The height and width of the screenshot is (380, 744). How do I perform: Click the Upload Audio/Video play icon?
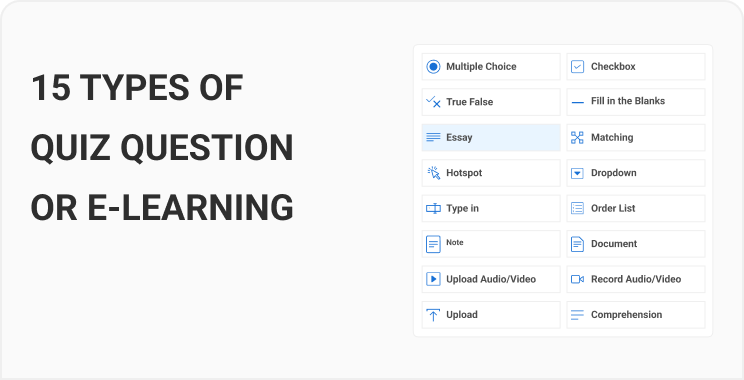433,279
